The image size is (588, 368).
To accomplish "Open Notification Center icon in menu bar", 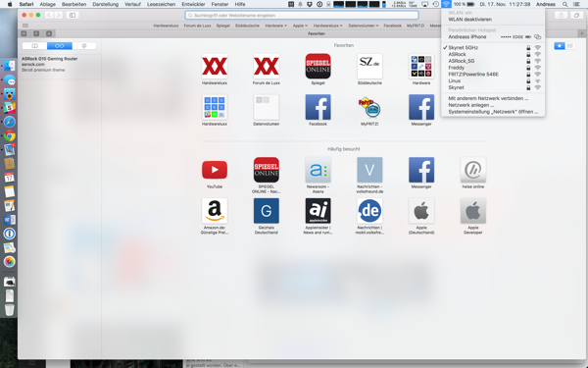I will pos(576,4).
